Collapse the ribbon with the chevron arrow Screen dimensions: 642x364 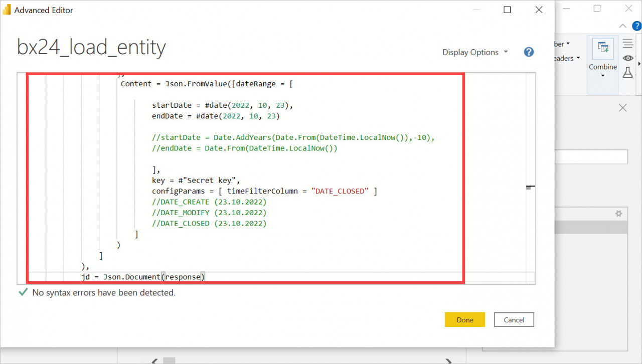(x=622, y=26)
